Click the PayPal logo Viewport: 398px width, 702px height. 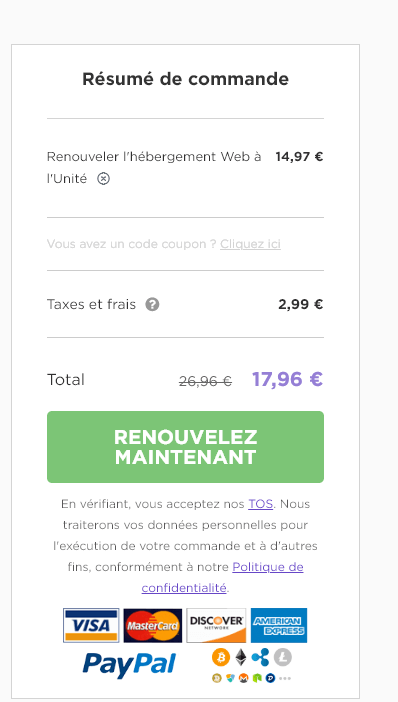click(x=129, y=664)
